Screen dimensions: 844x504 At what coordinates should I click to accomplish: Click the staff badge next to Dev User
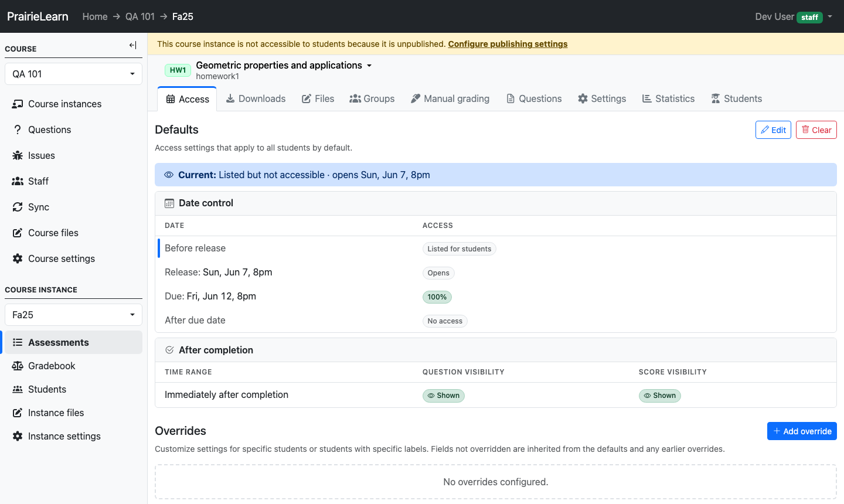pos(809,17)
